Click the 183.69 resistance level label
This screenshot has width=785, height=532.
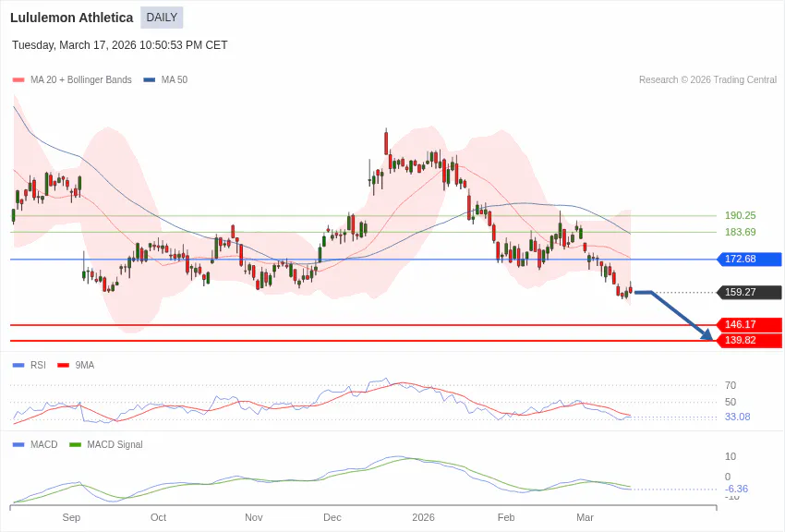pyautogui.click(x=741, y=232)
